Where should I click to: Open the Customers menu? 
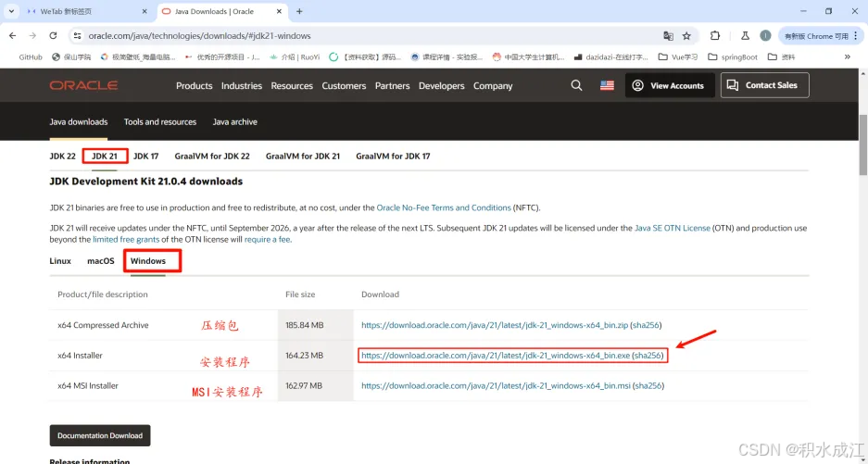(344, 86)
